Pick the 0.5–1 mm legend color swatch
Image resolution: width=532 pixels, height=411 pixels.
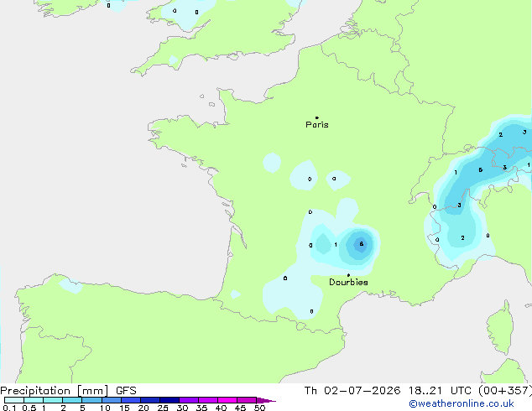[34, 400]
